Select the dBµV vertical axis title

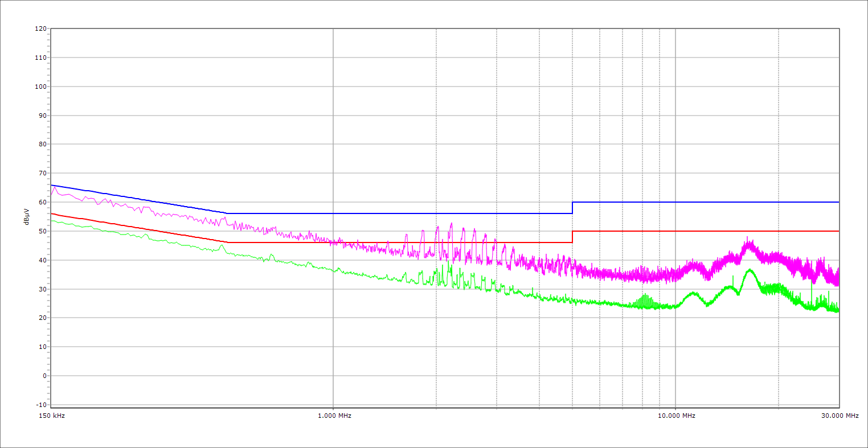[27, 217]
